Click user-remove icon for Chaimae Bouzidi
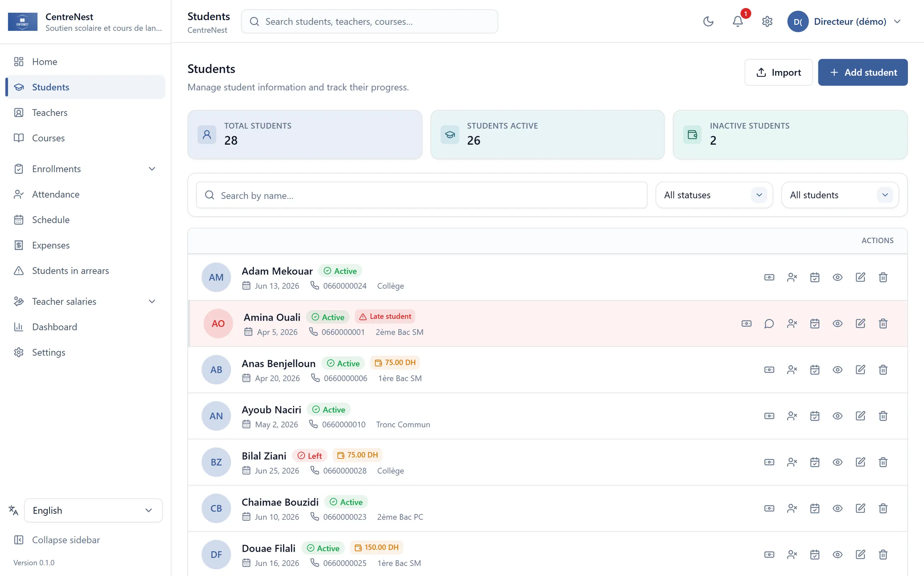924x576 pixels. 792,508
